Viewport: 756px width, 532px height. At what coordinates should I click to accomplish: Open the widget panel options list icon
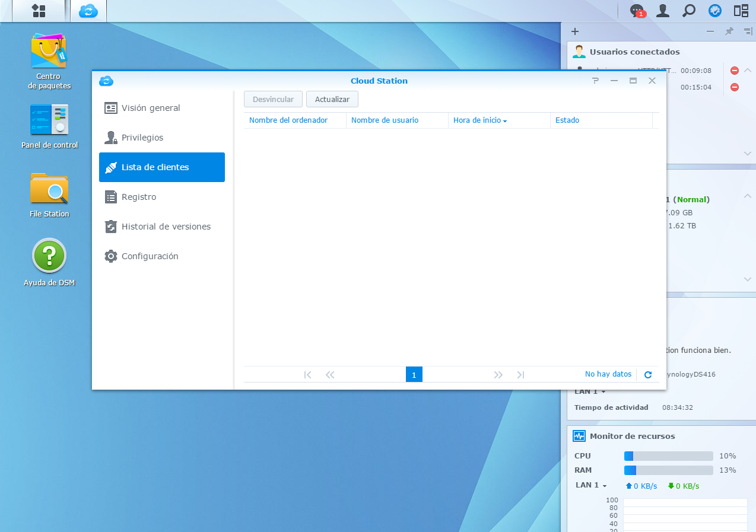click(747, 31)
